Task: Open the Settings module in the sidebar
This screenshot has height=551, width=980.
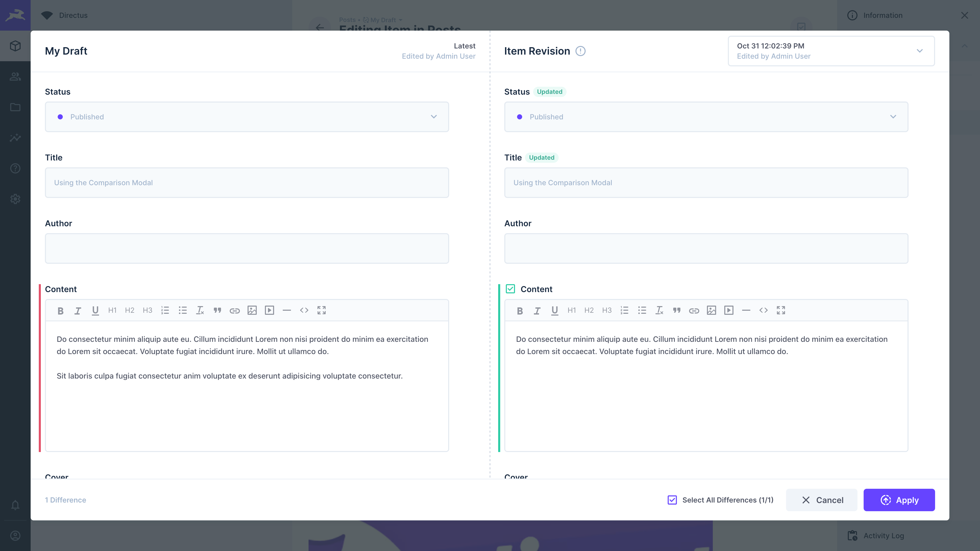Action: pos(15,199)
